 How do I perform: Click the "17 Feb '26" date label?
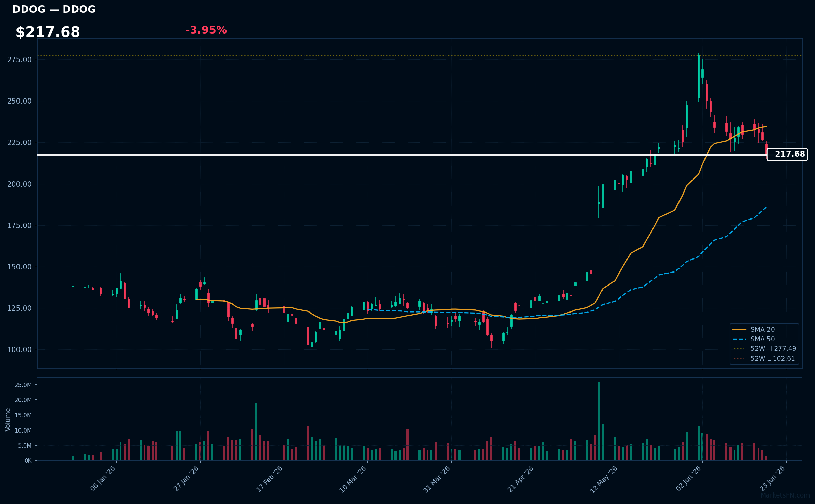[x=270, y=479]
